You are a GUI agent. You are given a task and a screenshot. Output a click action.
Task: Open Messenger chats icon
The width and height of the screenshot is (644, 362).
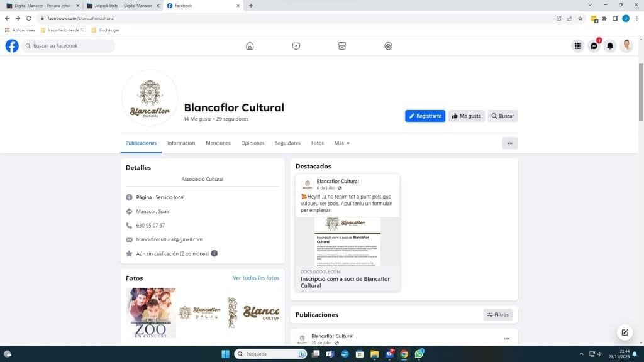click(594, 46)
